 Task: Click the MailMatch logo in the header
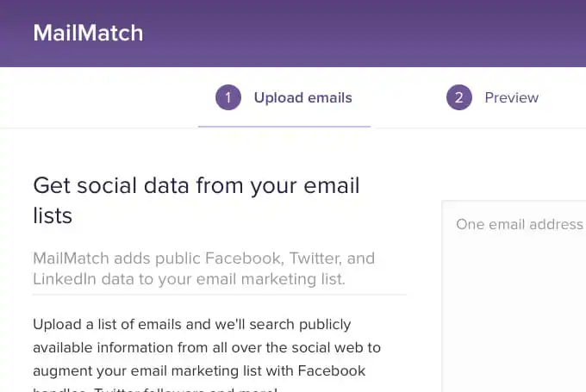pyautogui.click(x=88, y=34)
